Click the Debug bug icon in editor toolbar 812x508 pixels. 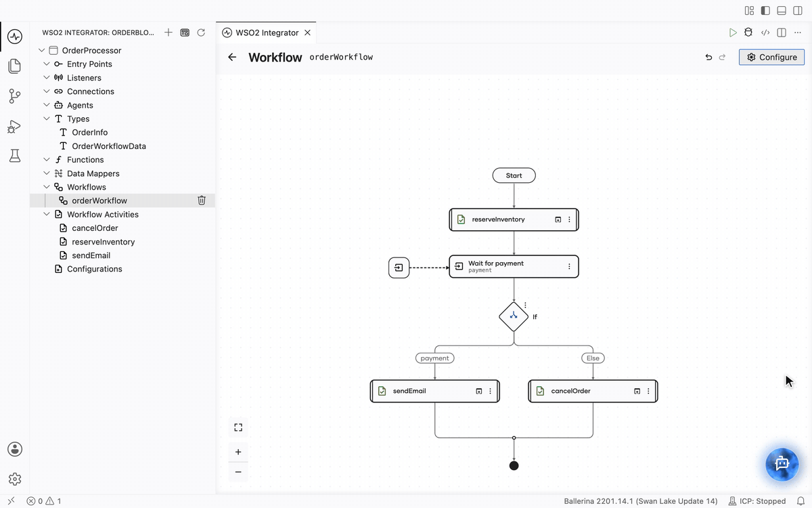(x=748, y=33)
